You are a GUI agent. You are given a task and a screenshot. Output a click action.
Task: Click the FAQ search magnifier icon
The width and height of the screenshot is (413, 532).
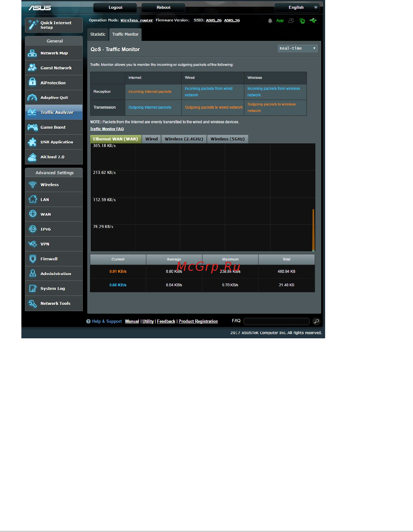(x=316, y=321)
